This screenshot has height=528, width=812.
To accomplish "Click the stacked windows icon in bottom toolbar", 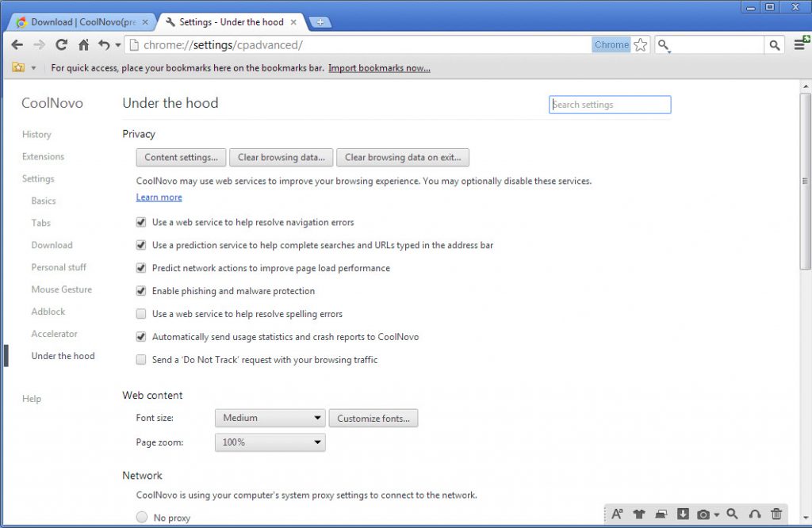I will (661, 514).
